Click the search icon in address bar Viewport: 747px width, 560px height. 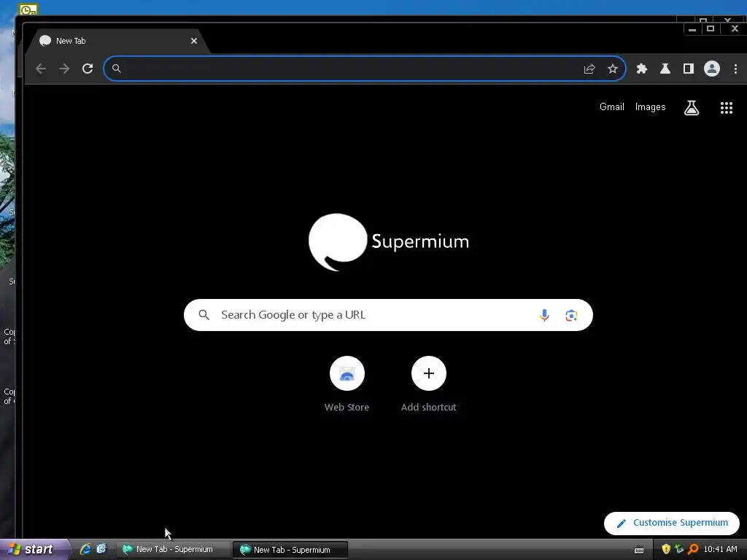point(116,69)
